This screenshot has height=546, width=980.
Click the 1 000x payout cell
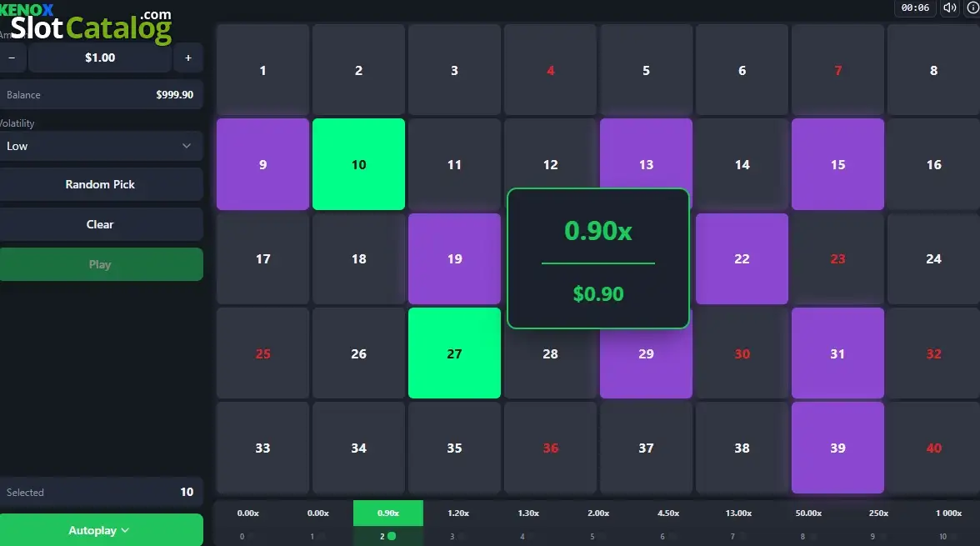[x=948, y=513]
